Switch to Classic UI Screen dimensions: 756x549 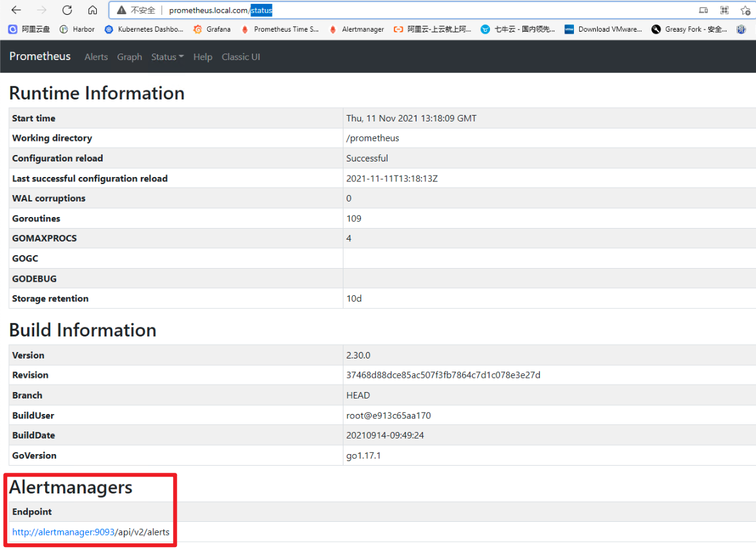click(x=241, y=57)
